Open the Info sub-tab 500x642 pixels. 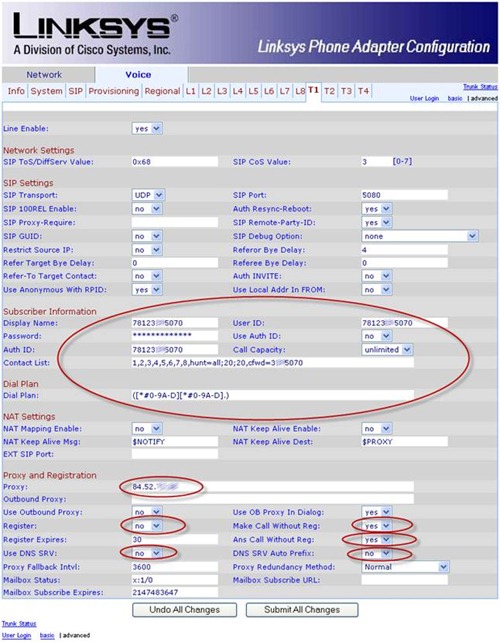pyautogui.click(x=16, y=91)
